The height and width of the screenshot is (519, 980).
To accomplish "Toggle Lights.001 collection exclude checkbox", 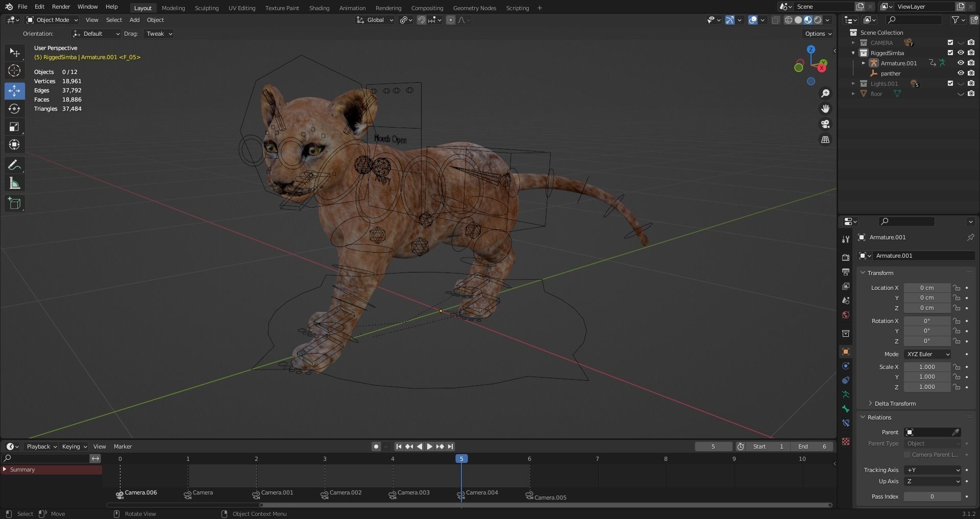I will coord(950,84).
